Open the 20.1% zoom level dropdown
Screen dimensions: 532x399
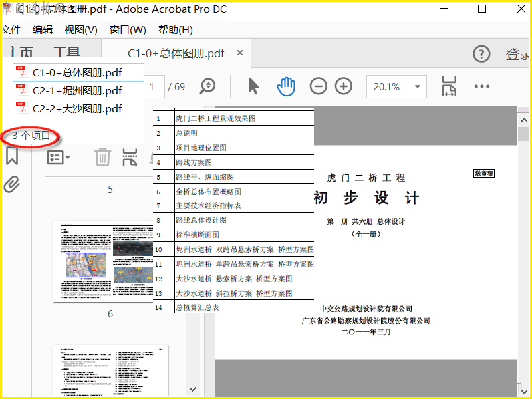tap(396, 87)
